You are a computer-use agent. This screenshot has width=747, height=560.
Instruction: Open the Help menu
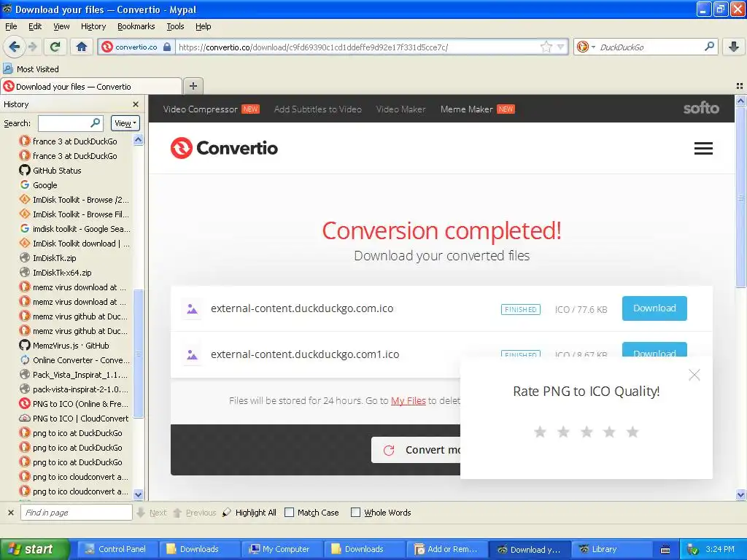pos(203,26)
